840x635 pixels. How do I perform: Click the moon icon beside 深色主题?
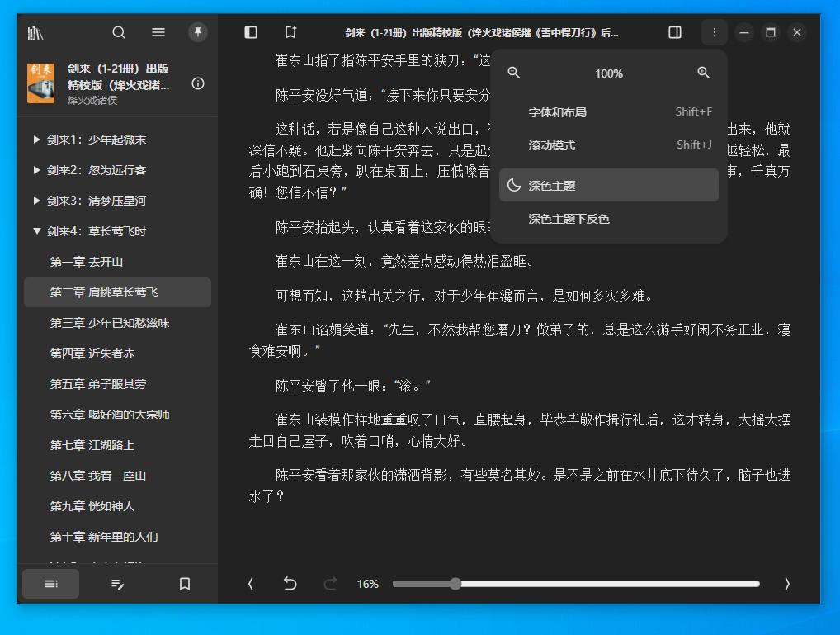[x=514, y=186]
